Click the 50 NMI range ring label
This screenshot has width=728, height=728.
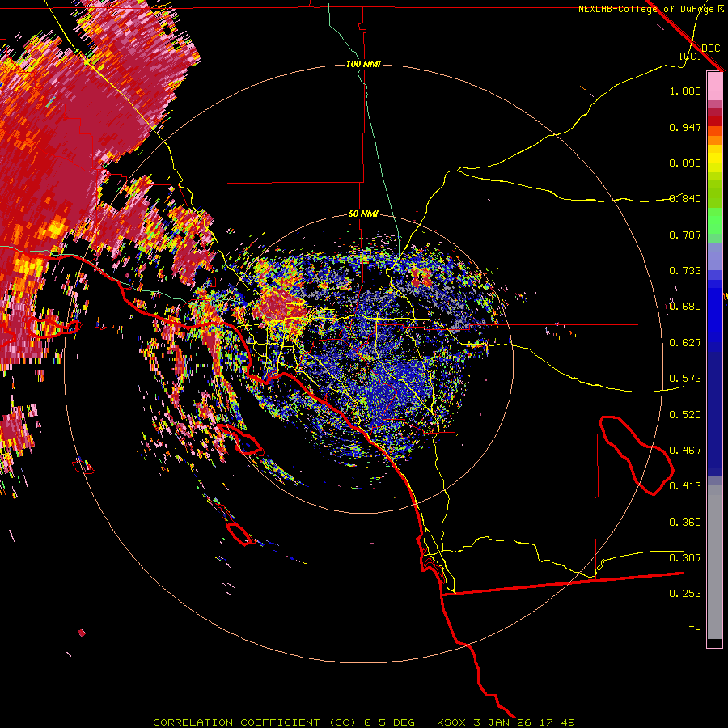[363, 214]
